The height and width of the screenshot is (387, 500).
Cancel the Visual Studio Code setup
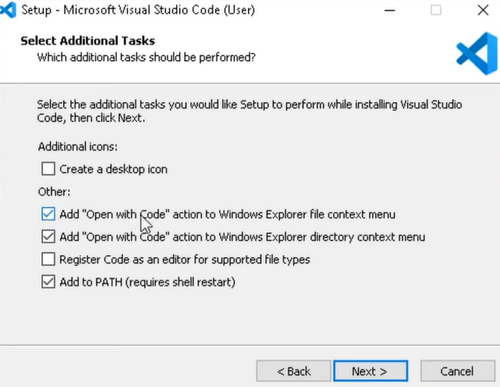pos(457,371)
